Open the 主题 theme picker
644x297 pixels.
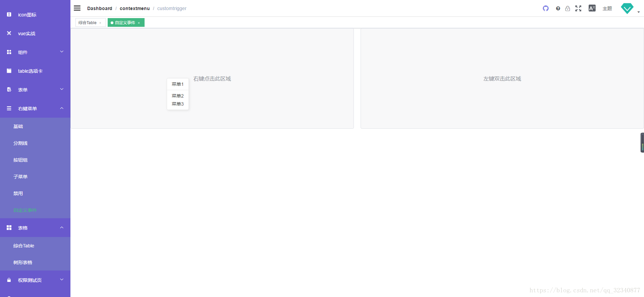607,8
